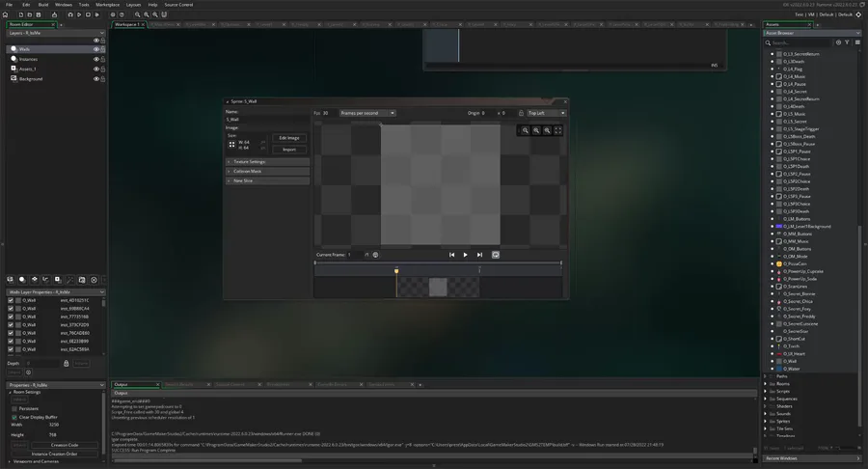The width and height of the screenshot is (868, 469).
Task: Create a new project via toolbar icon
Action: (21, 14)
